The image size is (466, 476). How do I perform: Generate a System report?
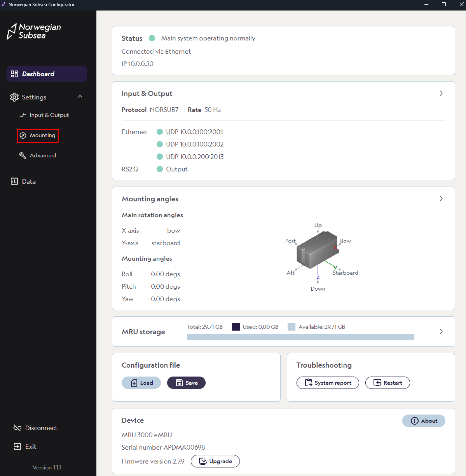(x=328, y=383)
